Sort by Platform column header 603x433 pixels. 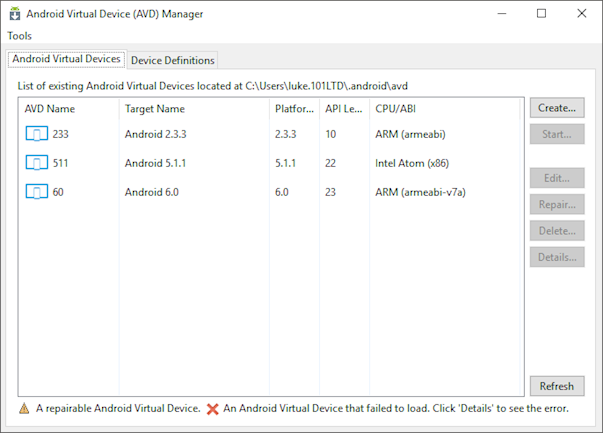pyautogui.click(x=295, y=109)
